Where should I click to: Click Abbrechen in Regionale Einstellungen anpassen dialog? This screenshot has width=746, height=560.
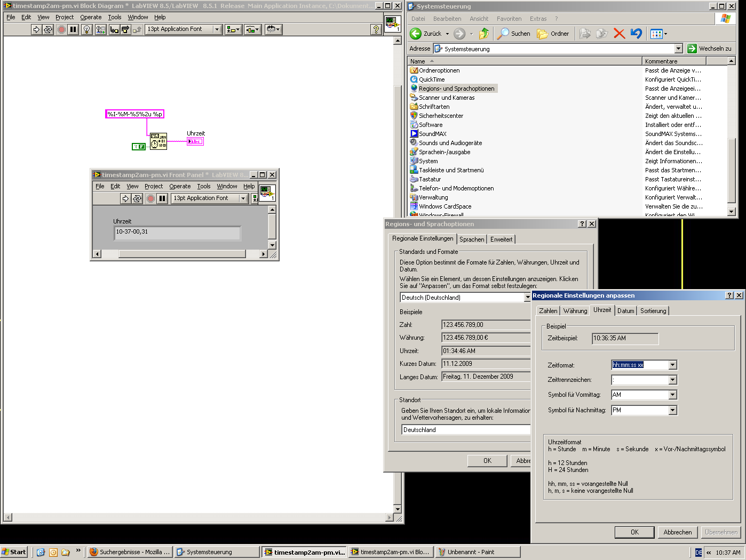click(677, 532)
